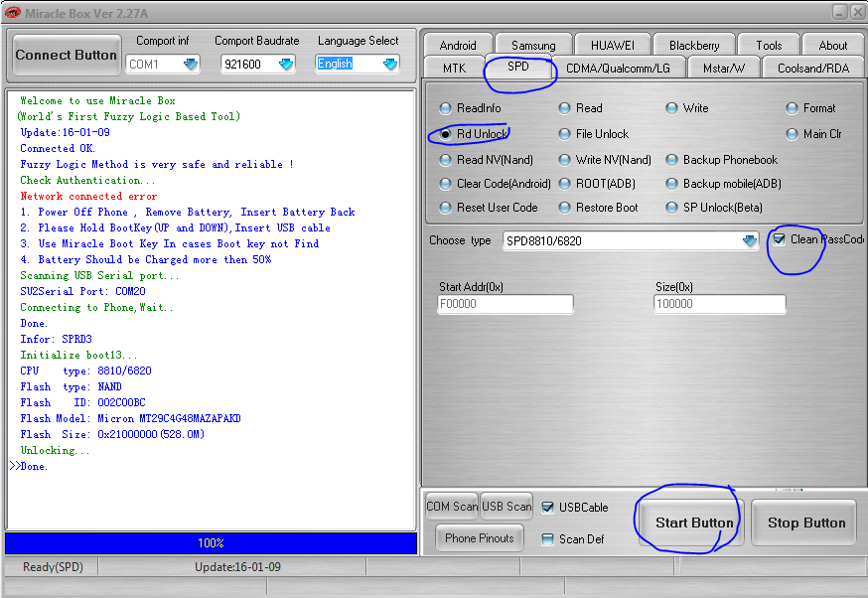Screen dimensions: 868x598
Task: Click the Start Addr(0x) input field
Action: [x=505, y=304]
